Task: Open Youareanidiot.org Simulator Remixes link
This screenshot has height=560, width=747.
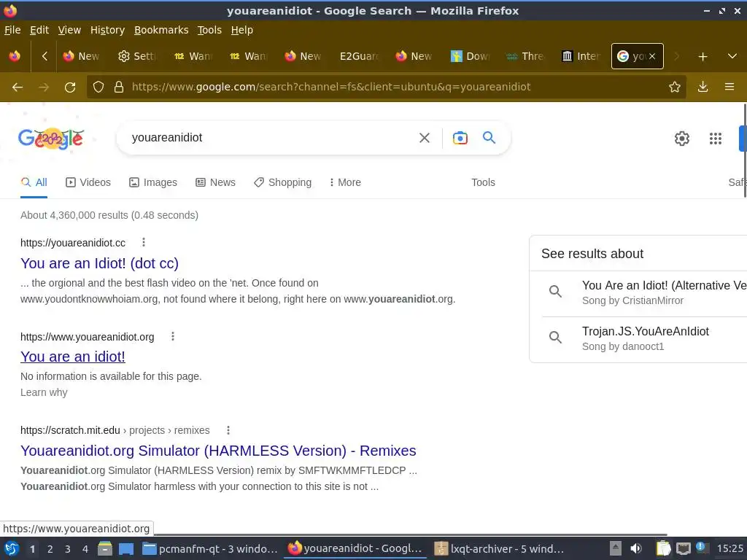Action: (x=218, y=451)
